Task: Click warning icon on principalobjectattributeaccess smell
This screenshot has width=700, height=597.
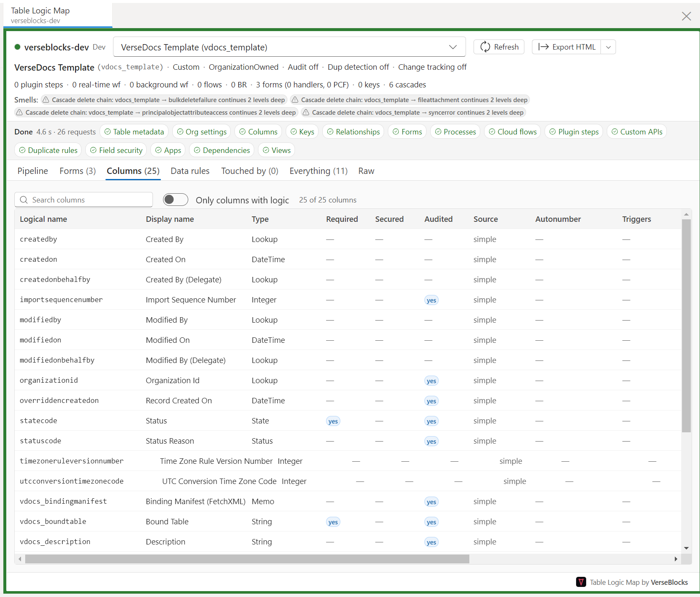Action: tap(19, 113)
